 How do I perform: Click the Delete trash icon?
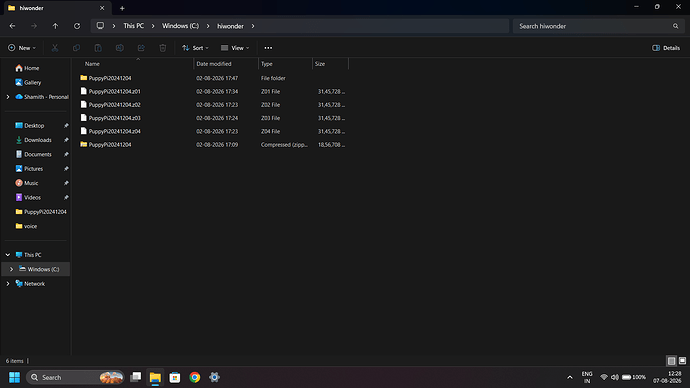point(162,48)
